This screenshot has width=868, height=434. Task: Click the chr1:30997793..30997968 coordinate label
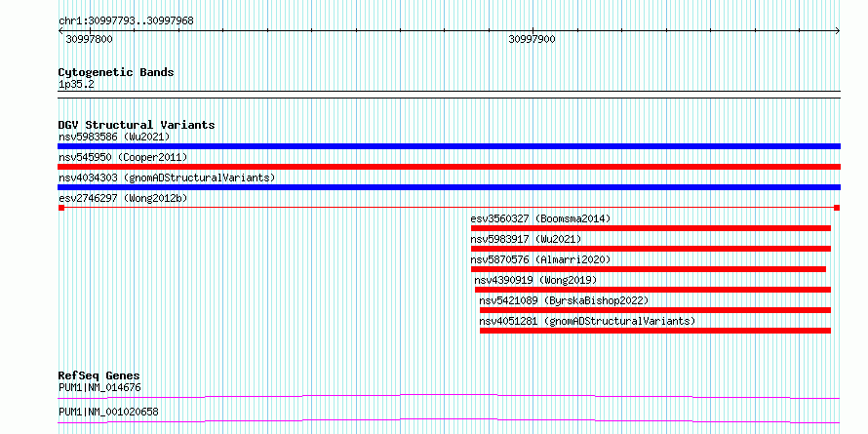tap(126, 21)
